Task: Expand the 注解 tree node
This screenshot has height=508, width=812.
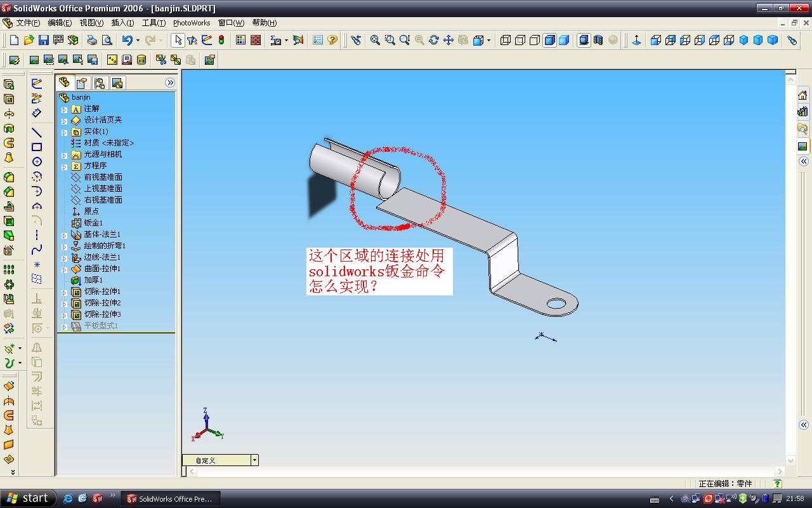Action: click(64, 109)
